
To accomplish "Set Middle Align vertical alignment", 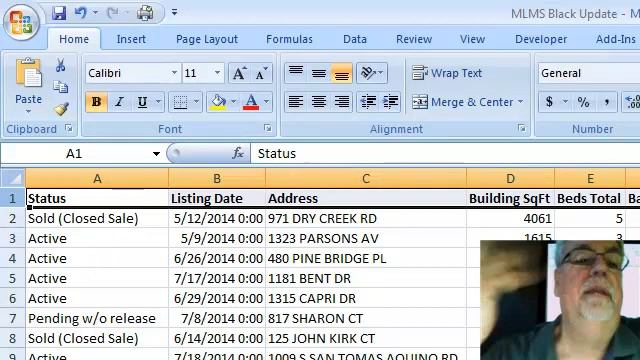I will [319, 73].
